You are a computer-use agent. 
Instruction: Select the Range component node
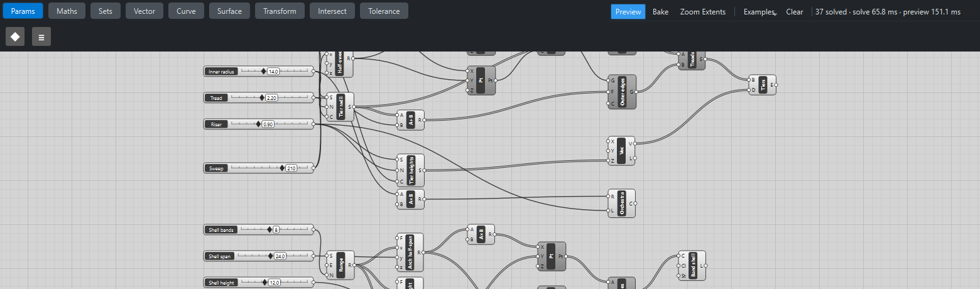[340, 265]
